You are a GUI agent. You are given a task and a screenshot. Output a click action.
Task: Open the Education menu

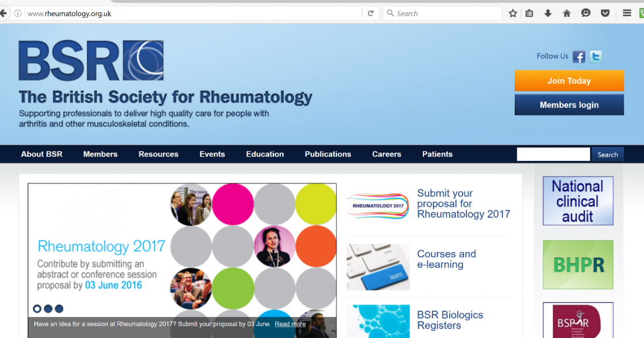coord(265,154)
